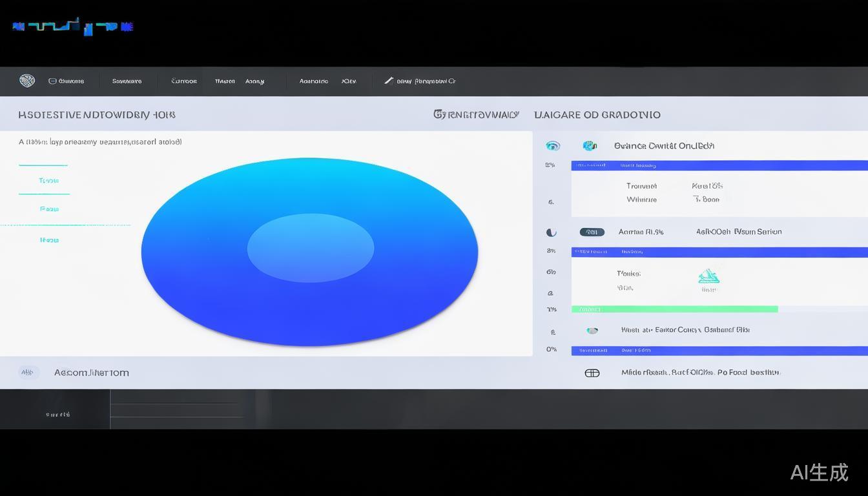The height and width of the screenshot is (496, 868).
Task: Click the dark half-moon icon in right panel
Action: tap(551, 232)
